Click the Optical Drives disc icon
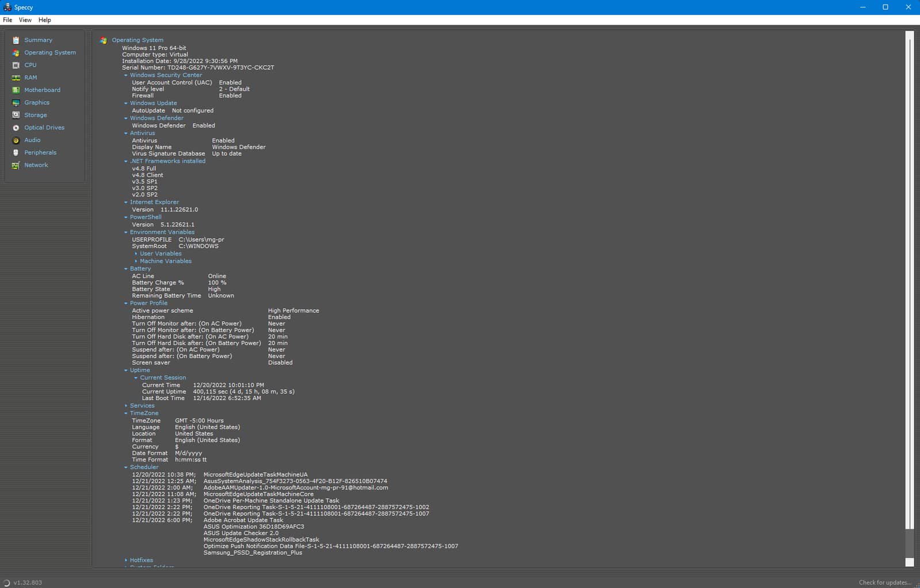The height and width of the screenshot is (588, 920). pos(16,128)
